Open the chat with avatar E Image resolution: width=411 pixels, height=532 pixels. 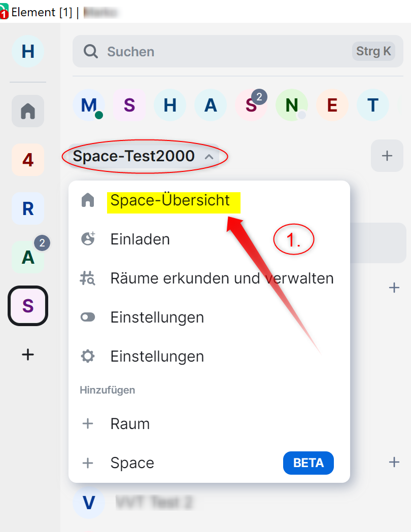point(332,105)
